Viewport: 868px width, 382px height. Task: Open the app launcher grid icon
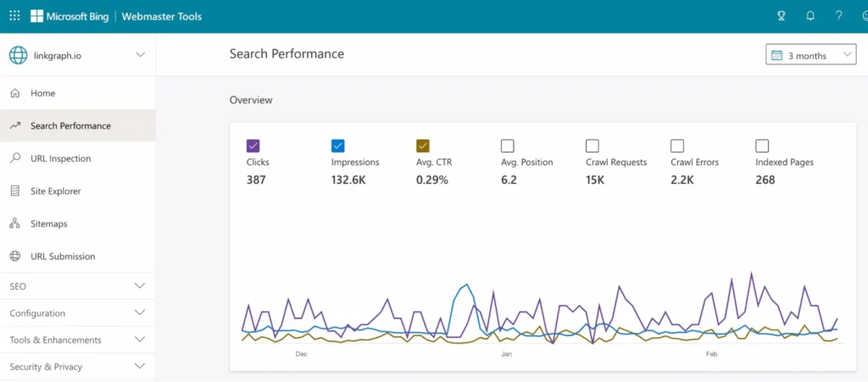click(x=14, y=16)
